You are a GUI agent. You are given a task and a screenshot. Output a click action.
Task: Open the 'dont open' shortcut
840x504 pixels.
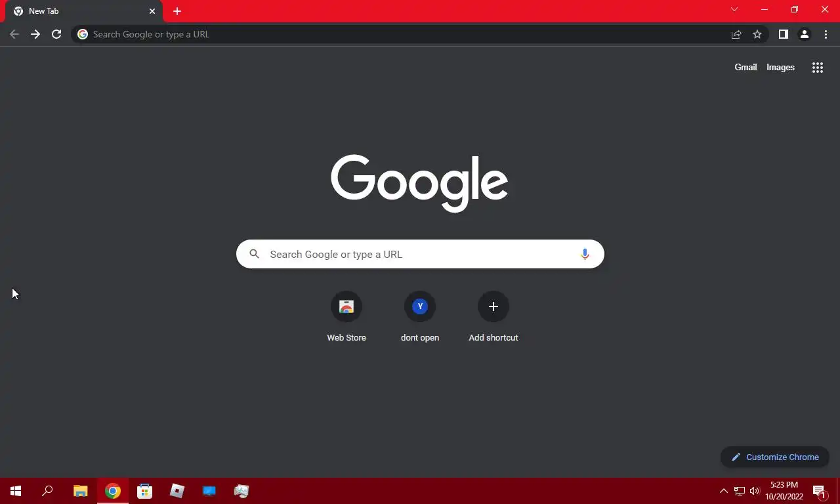click(420, 317)
